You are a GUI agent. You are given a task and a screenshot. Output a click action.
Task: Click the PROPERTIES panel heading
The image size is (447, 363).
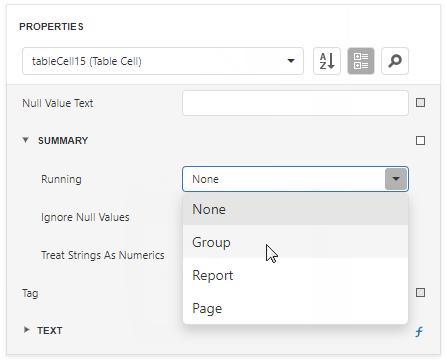point(51,27)
